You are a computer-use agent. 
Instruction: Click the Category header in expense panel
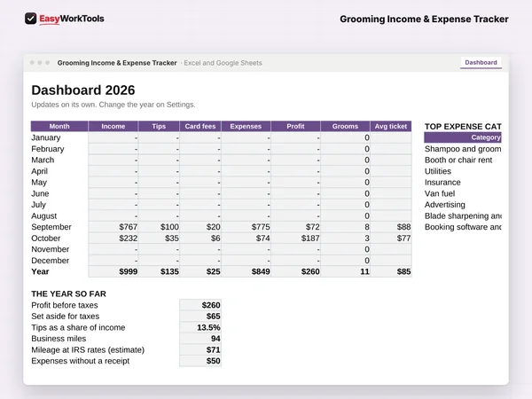pyautogui.click(x=463, y=137)
